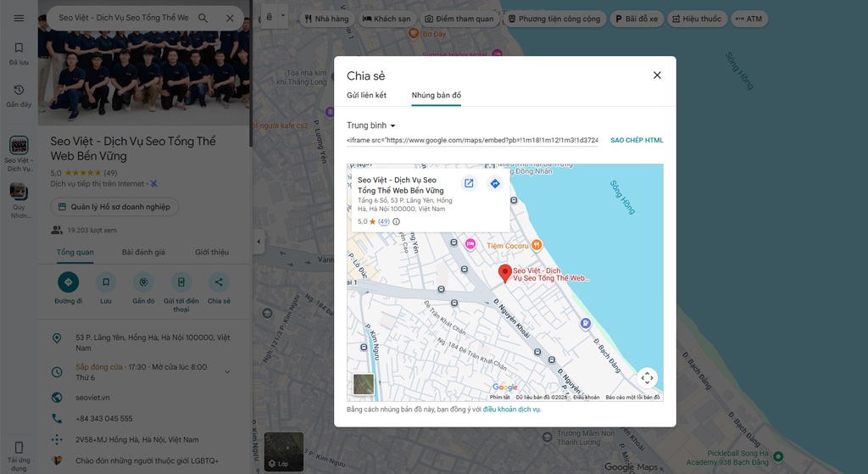Screen dimensions: 868x474
Task: Click the pink hotel marker on embed map
Action: pyautogui.click(x=470, y=244)
